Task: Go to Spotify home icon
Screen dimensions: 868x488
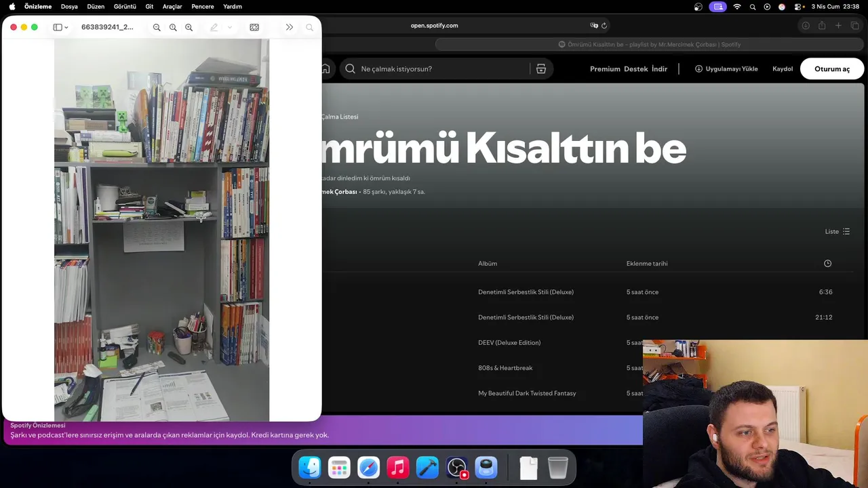Action: click(325, 68)
